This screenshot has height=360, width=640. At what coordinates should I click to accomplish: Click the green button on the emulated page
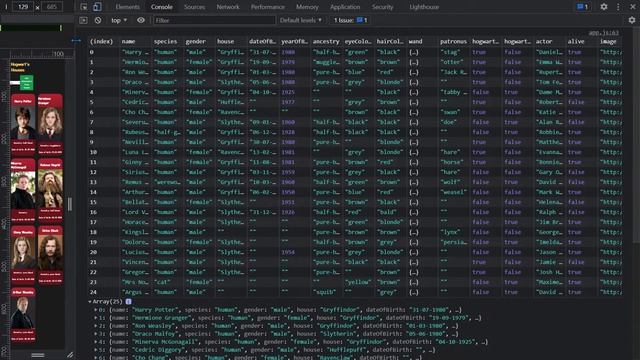point(27,82)
